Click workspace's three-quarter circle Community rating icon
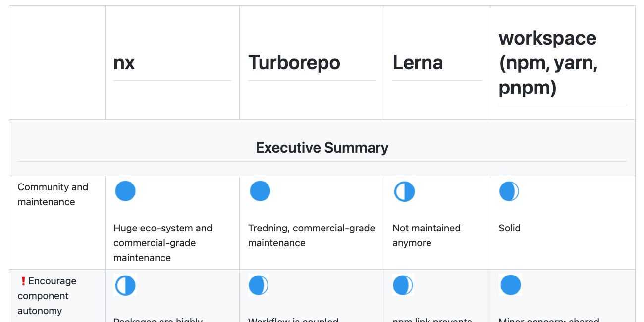Screen dimensions: 644x322 coord(509,191)
